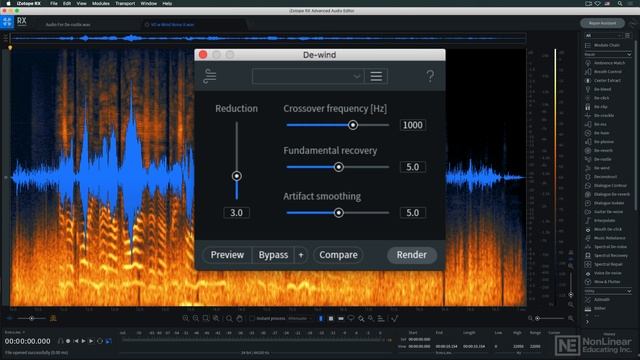Open the Edit menu

coord(67,3)
